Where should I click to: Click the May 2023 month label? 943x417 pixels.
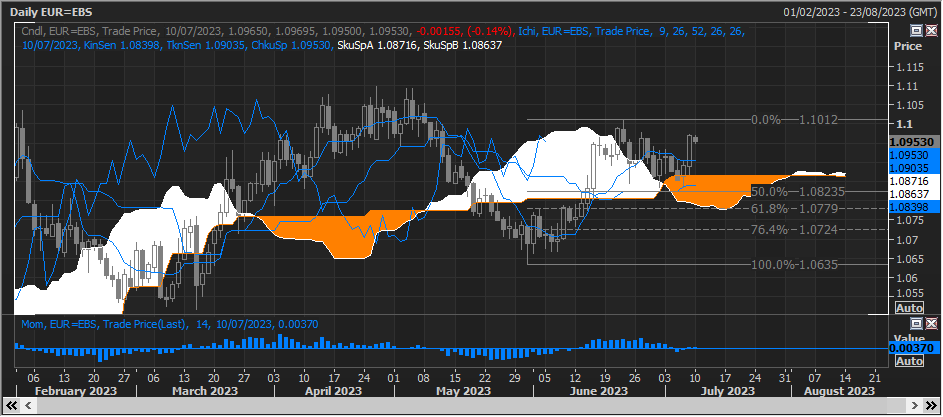(x=462, y=391)
